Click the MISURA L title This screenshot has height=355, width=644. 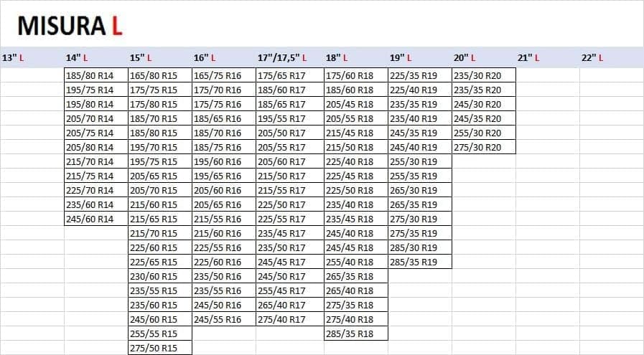(70, 26)
